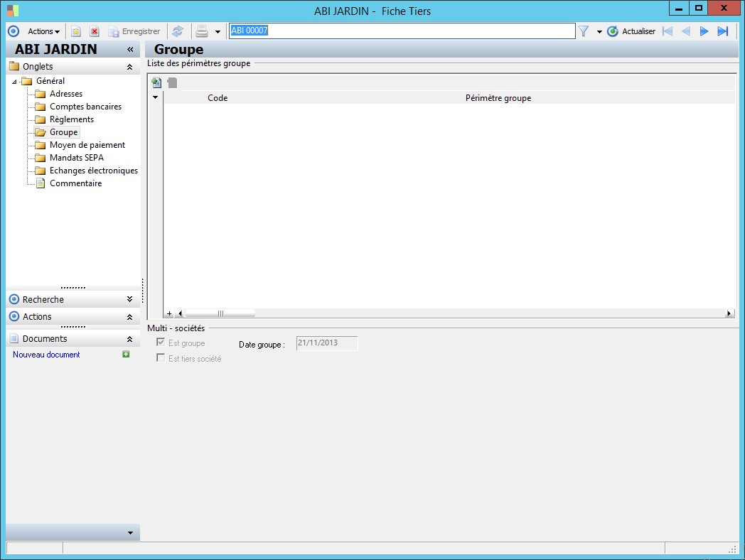This screenshot has width=745, height=560.
Task: Minimize the Fiche Tiers window
Action: [x=679, y=8]
